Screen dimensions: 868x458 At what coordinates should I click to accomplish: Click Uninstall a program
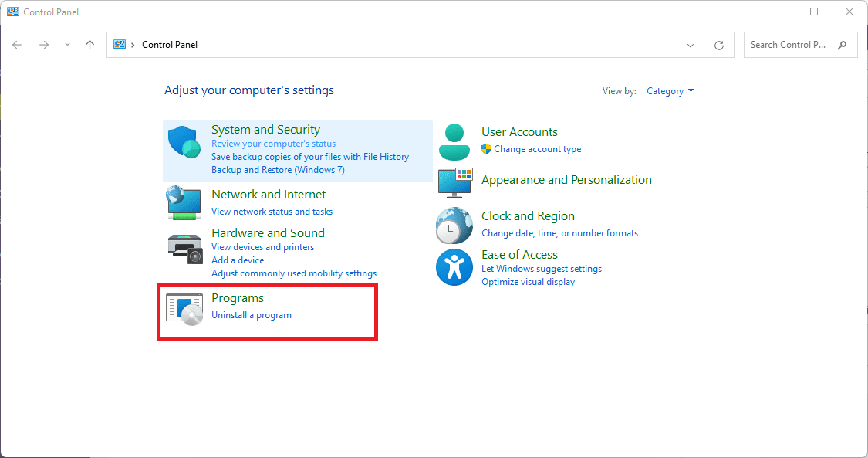(x=252, y=315)
